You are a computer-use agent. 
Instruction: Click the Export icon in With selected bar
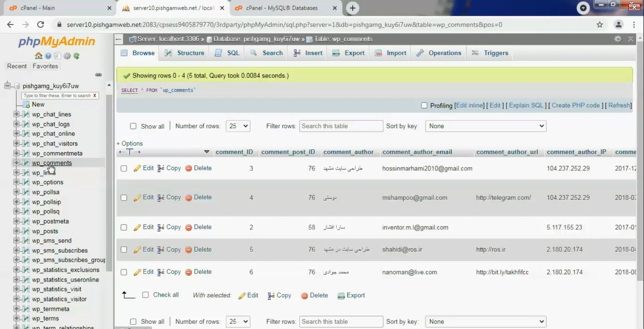[341, 296]
